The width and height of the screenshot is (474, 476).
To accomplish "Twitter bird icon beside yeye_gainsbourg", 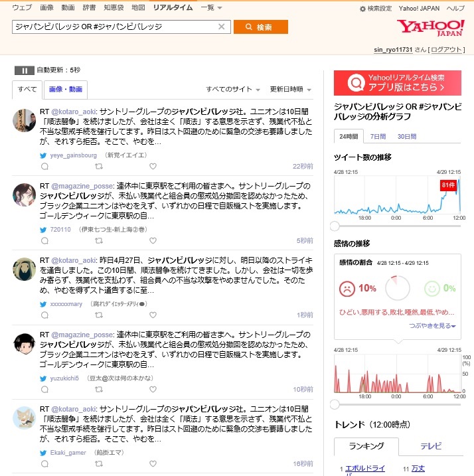I will [43, 156].
